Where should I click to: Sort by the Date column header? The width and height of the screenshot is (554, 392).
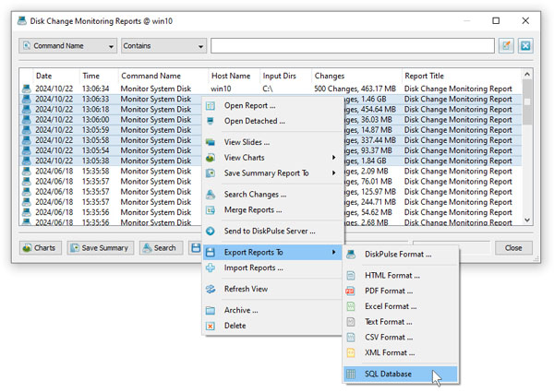56,76
